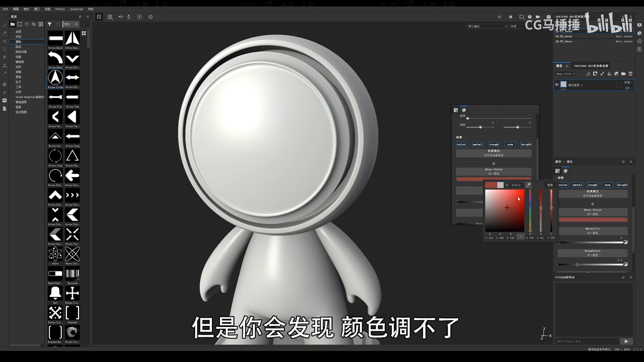The height and width of the screenshot is (362, 644).
Task: Open the camera perspective dropdown icon
Action: 522,17
